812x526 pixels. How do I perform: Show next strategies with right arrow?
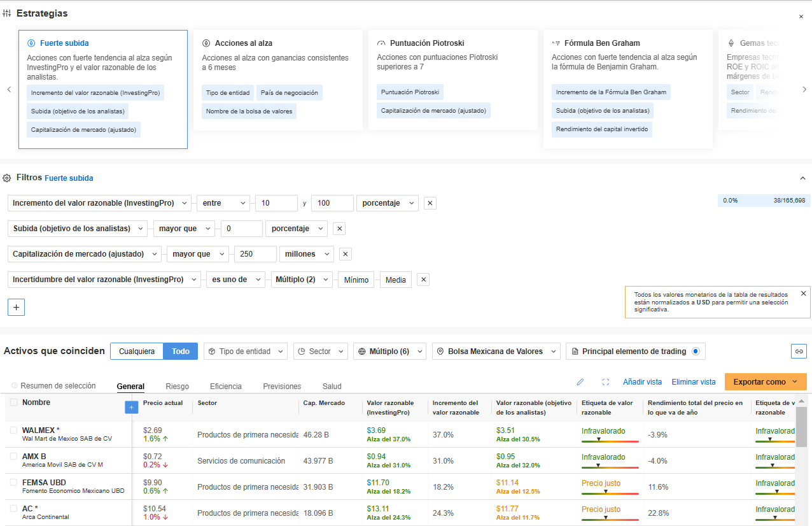pyautogui.click(x=804, y=90)
